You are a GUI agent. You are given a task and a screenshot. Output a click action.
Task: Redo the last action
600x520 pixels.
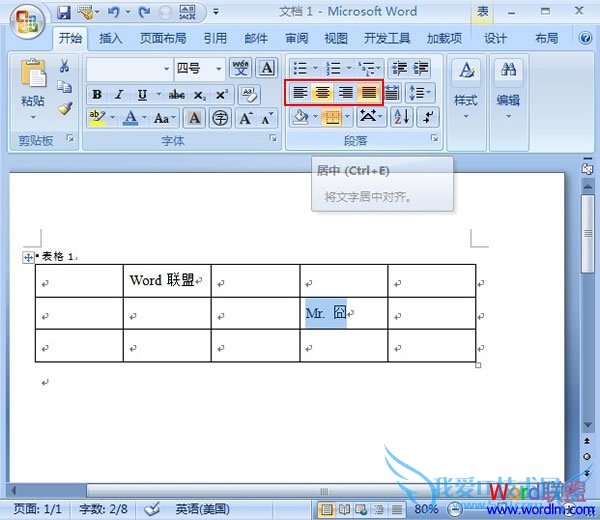[144, 12]
